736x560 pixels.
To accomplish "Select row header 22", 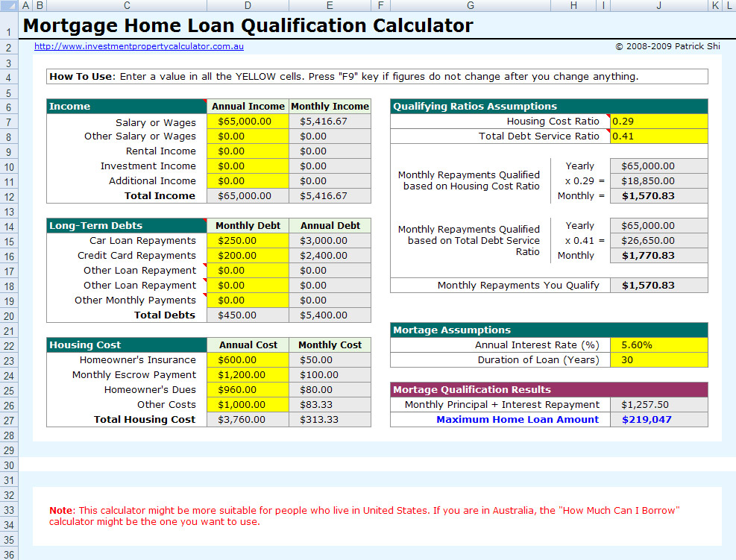I will point(9,346).
